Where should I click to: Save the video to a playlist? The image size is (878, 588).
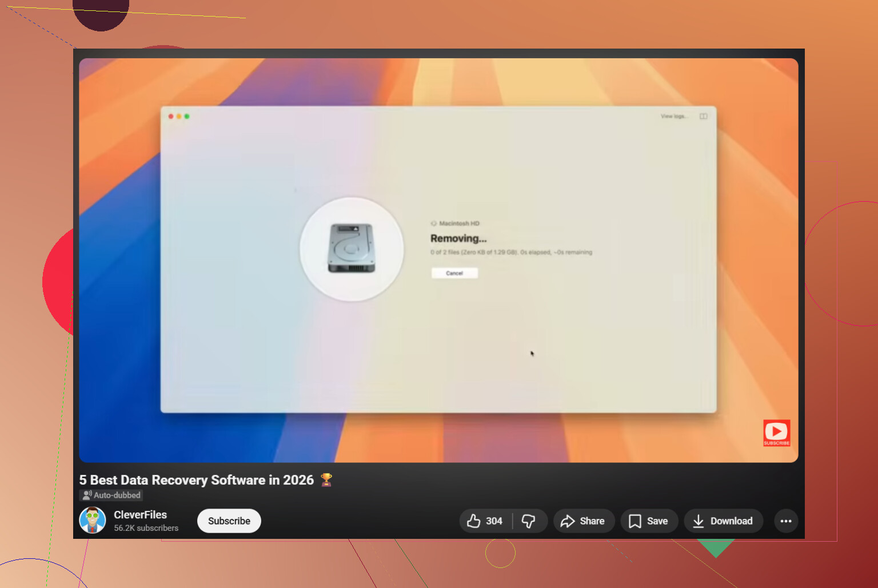point(649,521)
